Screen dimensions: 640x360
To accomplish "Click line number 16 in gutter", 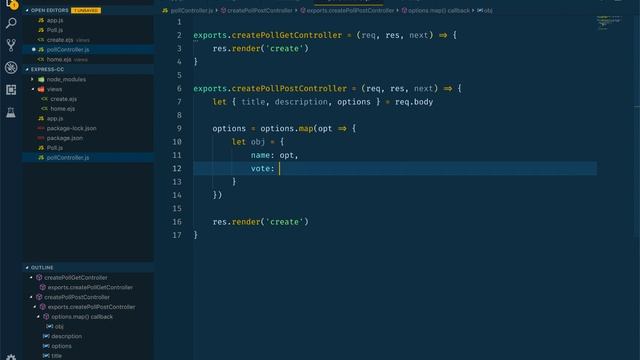I will pos(177,222).
